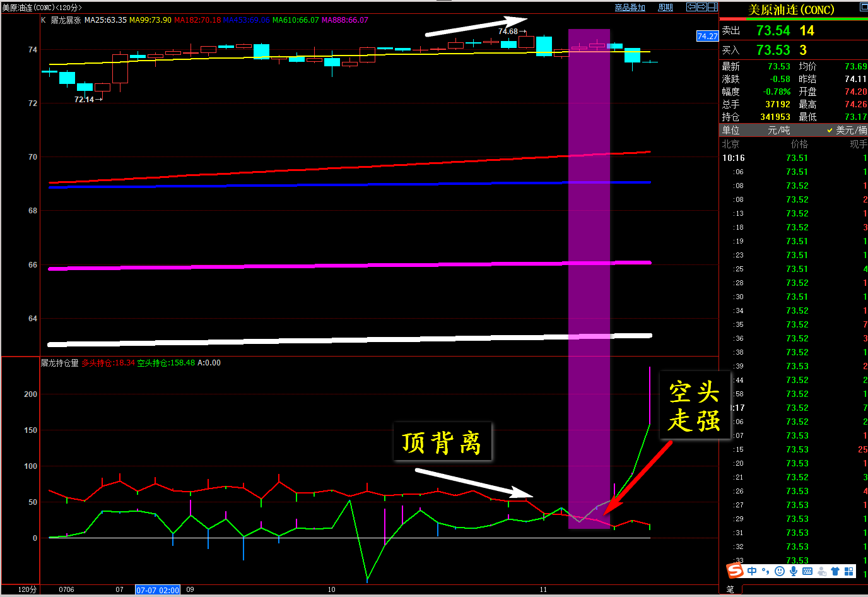The height and width of the screenshot is (597, 868).
Task: Select the 元/吨 unit label
Action: click(x=778, y=130)
